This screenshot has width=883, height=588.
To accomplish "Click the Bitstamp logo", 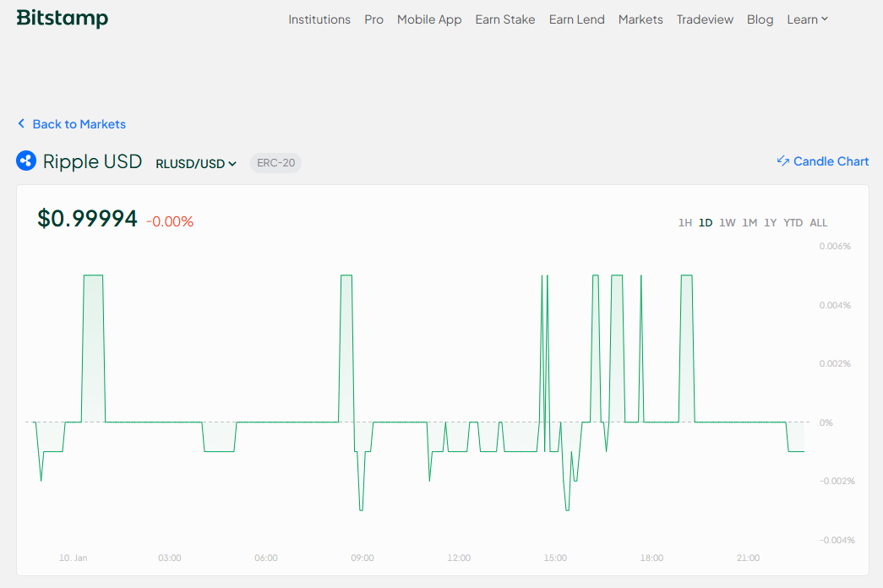I will click(x=62, y=18).
